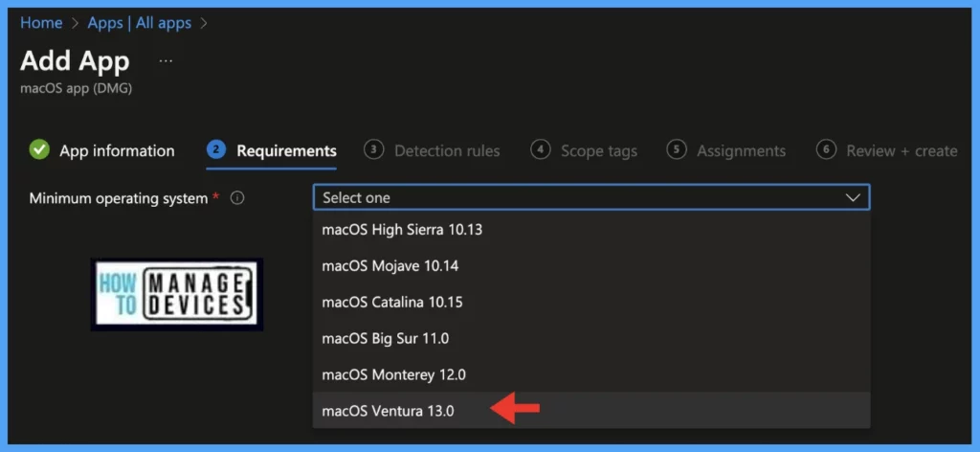
Task: Click the macOS app (DMG) subtitle
Action: tap(77, 89)
